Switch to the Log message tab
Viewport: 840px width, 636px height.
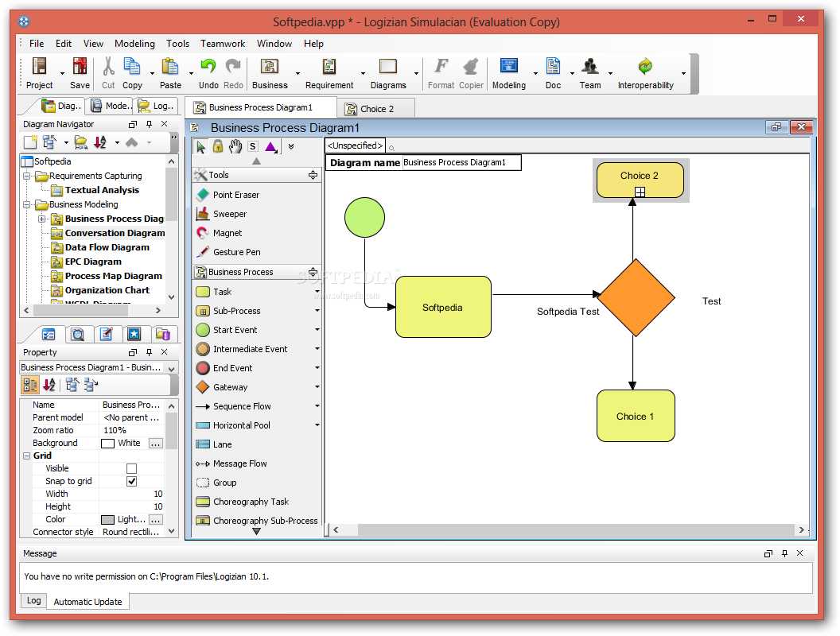click(x=33, y=601)
